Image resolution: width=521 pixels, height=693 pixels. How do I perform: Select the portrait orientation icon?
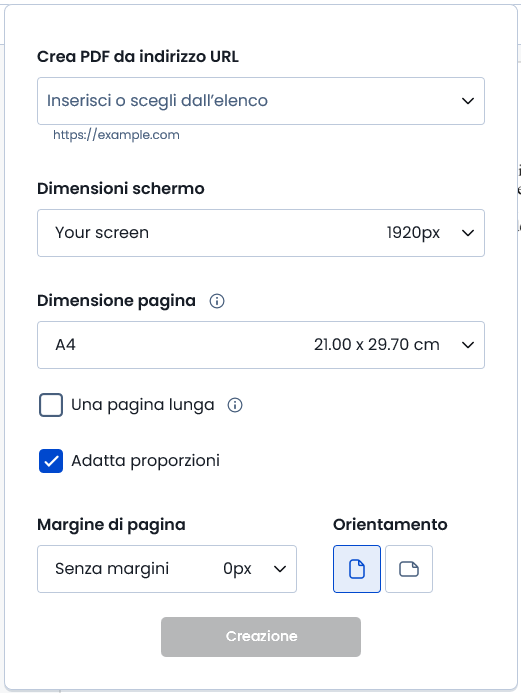coord(357,569)
